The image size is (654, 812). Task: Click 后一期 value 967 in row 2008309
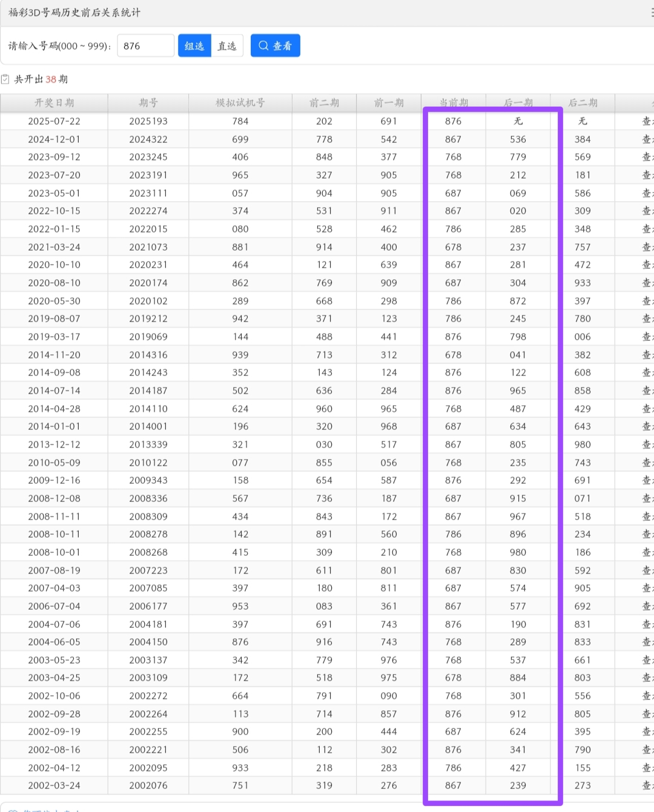coord(518,517)
